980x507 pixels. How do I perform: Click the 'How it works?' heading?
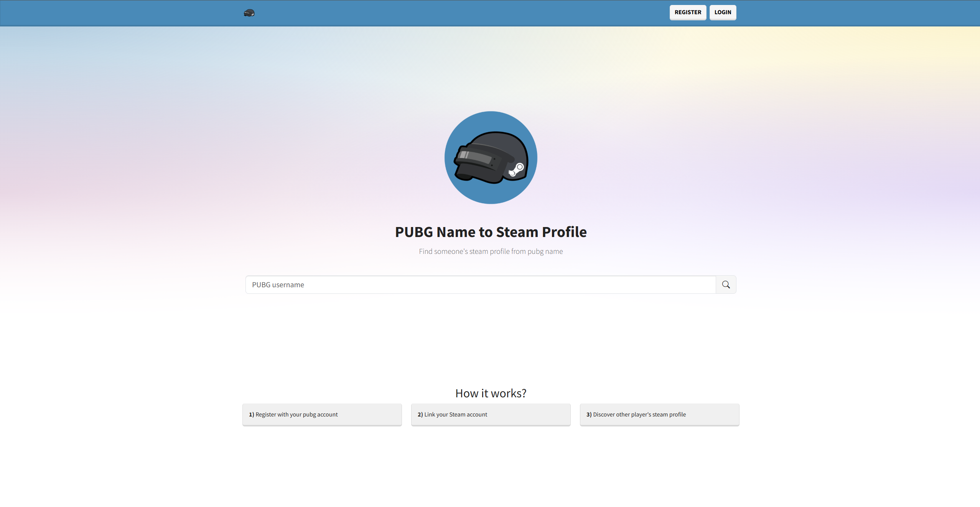pos(491,393)
